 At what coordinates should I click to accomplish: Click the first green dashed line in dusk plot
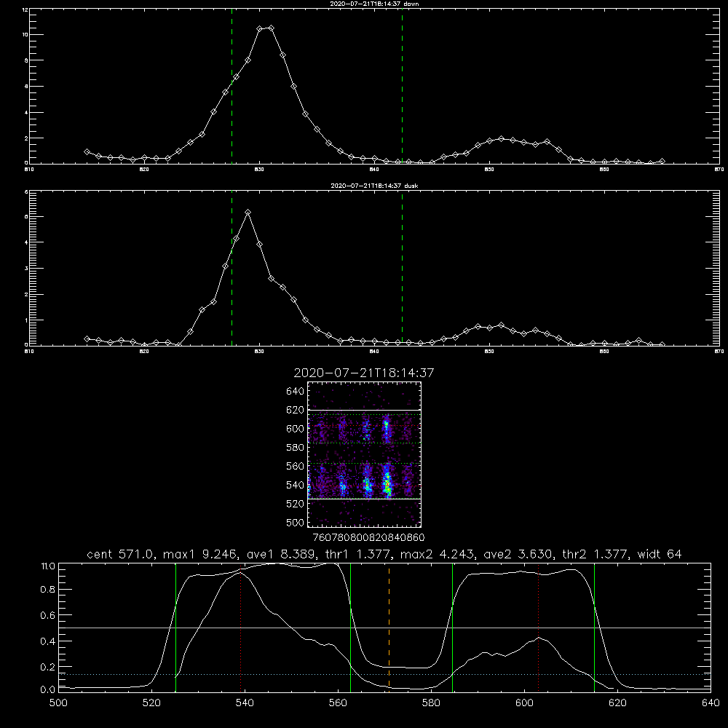click(232, 269)
